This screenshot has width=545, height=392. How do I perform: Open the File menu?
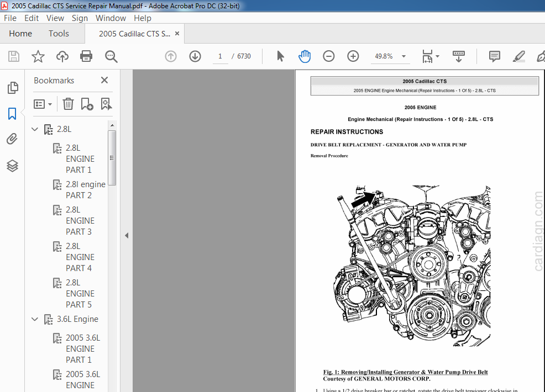click(x=10, y=18)
